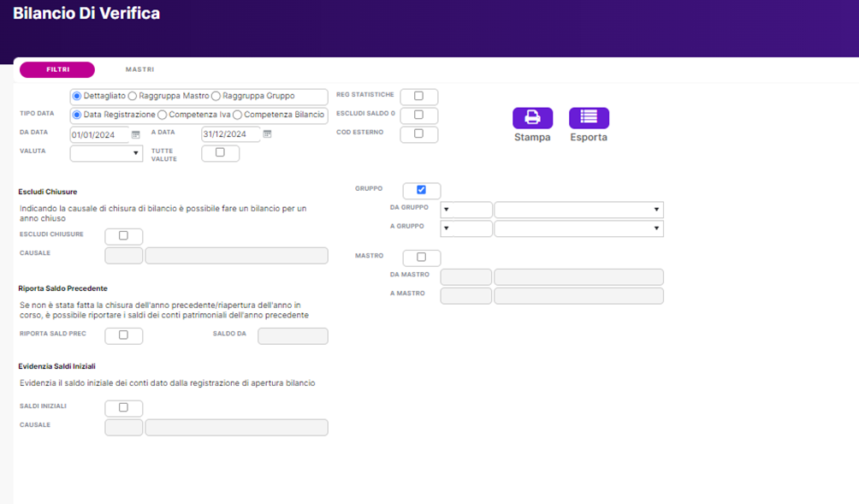Click the Saldo Da input field
The image size is (859, 504).
[293, 336]
